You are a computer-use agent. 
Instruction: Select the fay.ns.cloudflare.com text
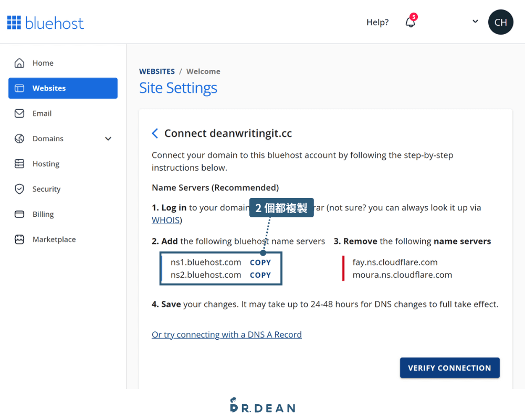395,262
